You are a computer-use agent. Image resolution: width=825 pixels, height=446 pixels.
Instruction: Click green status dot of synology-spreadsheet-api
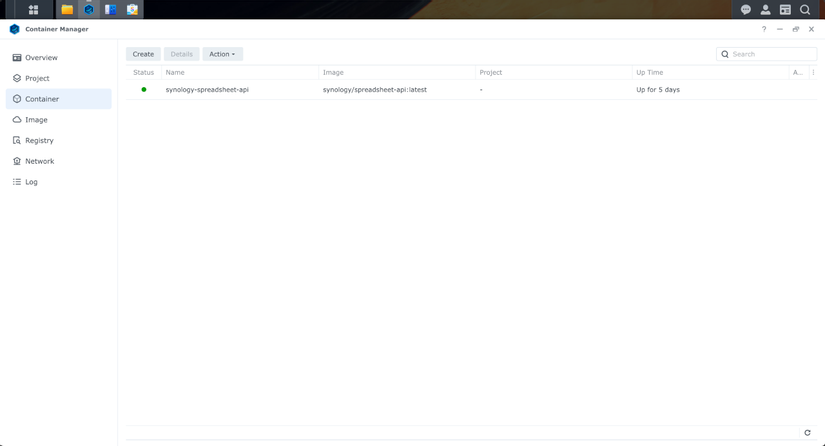144,89
